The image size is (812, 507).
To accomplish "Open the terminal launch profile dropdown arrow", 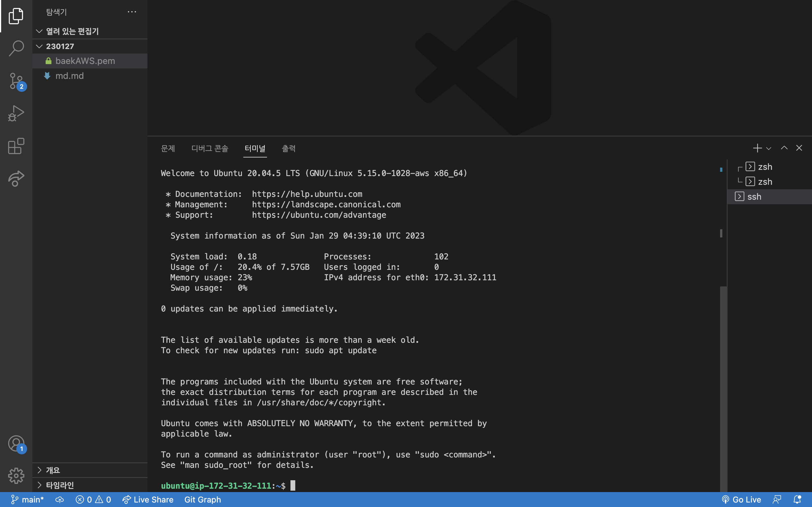I will [x=769, y=148].
